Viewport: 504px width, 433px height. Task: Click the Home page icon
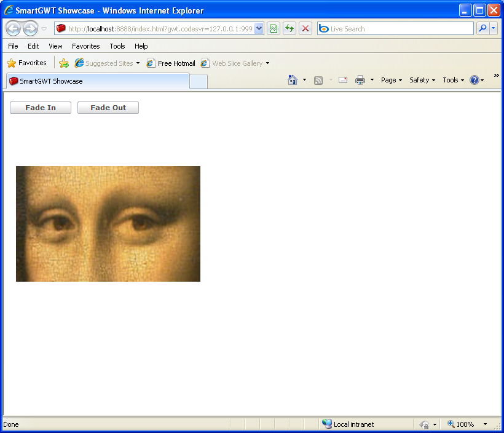point(293,80)
